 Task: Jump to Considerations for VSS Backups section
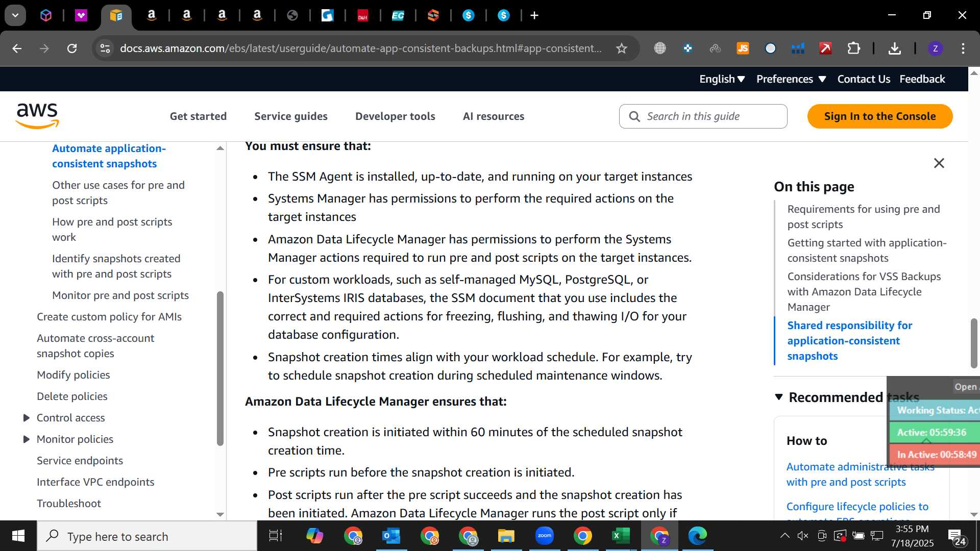pyautogui.click(x=864, y=292)
